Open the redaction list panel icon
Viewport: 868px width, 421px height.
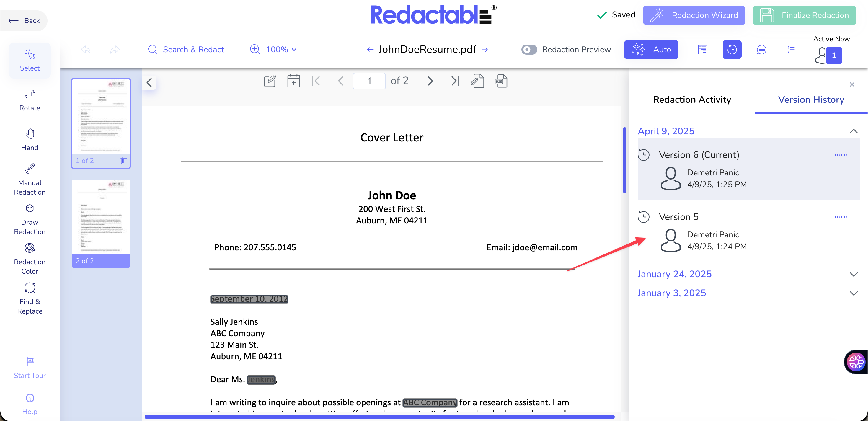[x=703, y=50]
